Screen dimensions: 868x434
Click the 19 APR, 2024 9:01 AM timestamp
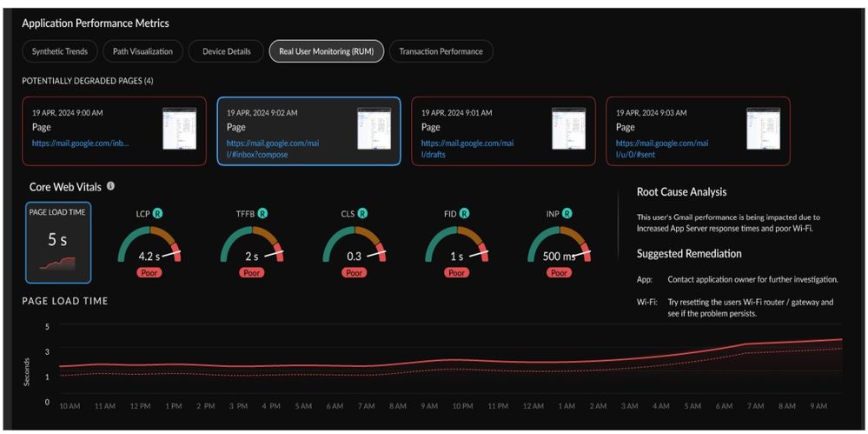point(457,112)
